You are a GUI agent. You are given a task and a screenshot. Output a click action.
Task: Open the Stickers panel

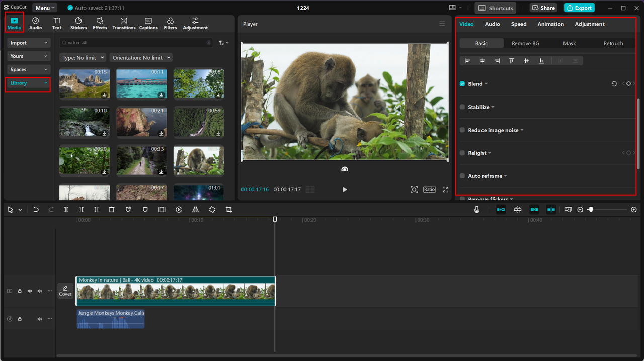point(78,23)
